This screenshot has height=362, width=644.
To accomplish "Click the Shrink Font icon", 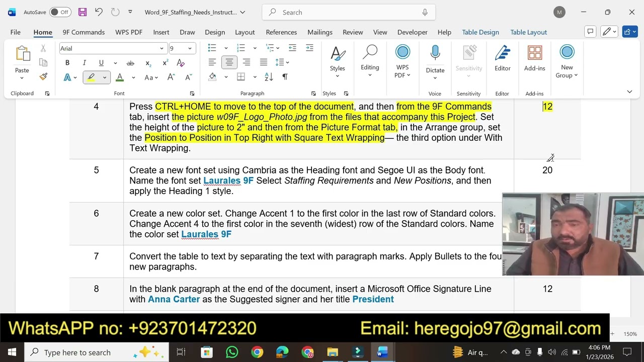I will pos(189,77).
